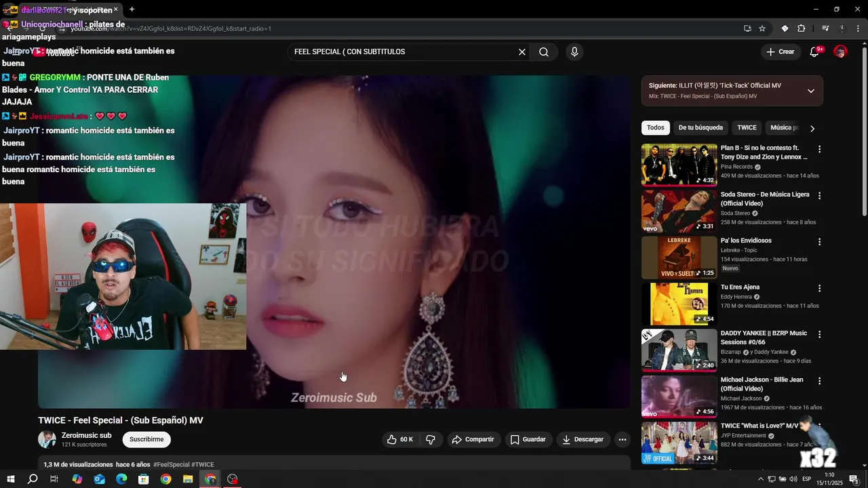Image resolution: width=868 pixels, height=488 pixels.
Task: Click the #FeelSpecial hashtag
Action: tap(172, 465)
